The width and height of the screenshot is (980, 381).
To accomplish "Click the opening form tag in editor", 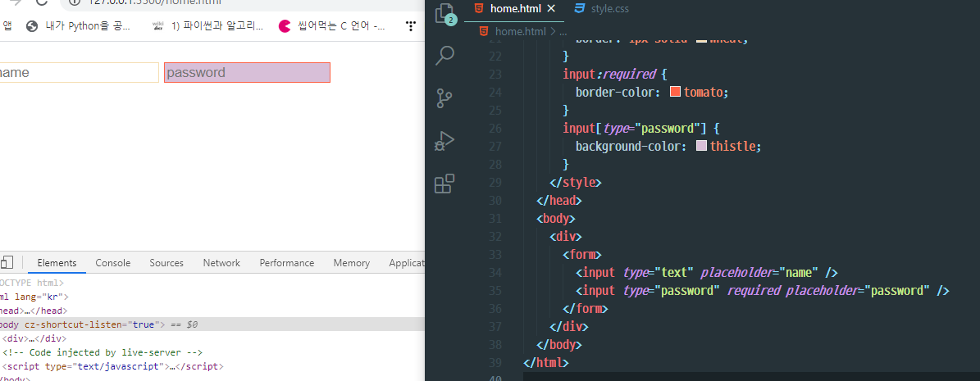I will click(x=582, y=254).
